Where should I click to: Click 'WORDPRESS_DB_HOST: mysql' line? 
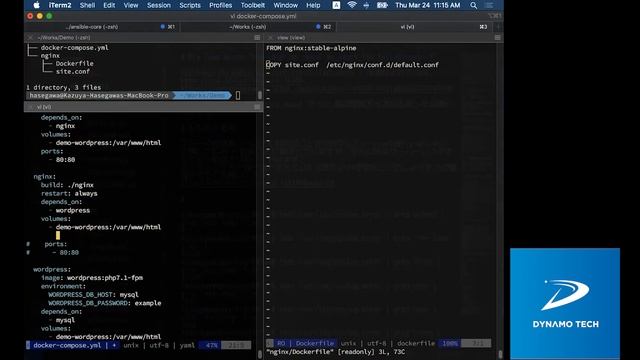point(93,295)
